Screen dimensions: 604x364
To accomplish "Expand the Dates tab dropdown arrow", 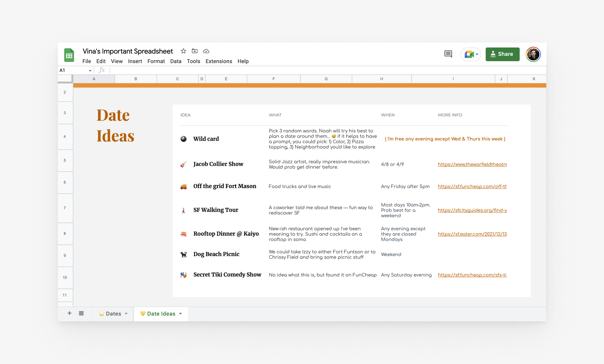I will point(126,314).
